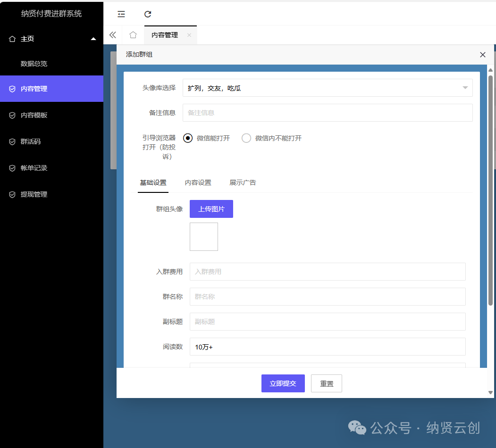This screenshot has width=496, height=448.
Task: Click the dialog's vertical scrollbar
Action: [490, 189]
